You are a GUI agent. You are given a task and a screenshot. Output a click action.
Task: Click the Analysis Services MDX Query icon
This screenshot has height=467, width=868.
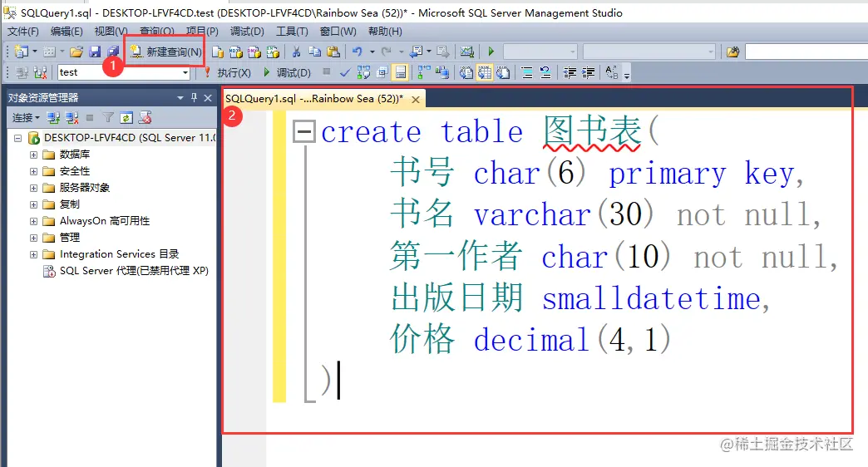point(236,52)
